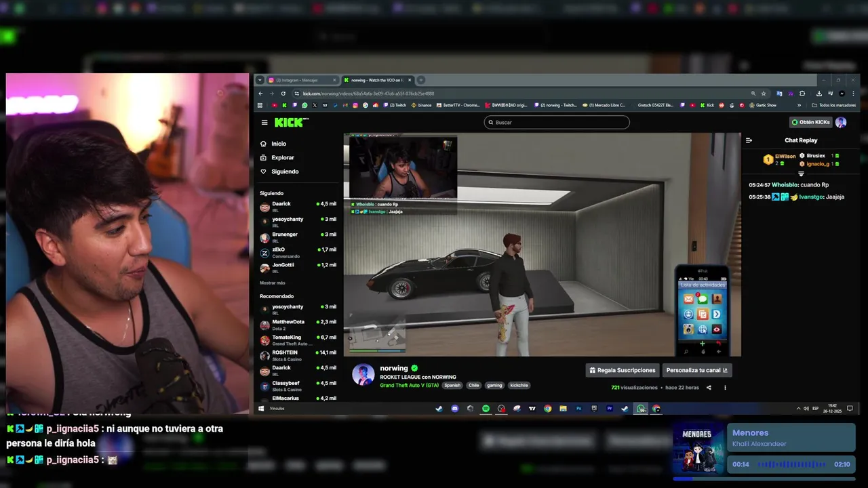Focus the Buscar search field

[x=557, y=122]
